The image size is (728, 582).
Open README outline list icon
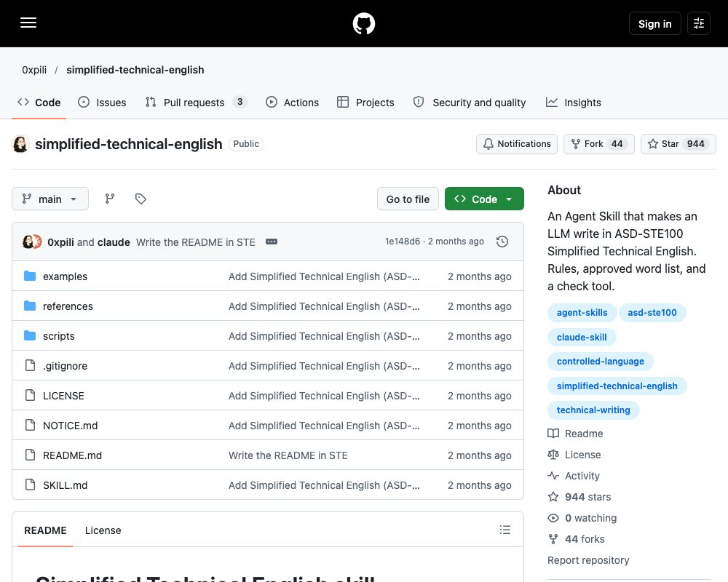[505, 530]
